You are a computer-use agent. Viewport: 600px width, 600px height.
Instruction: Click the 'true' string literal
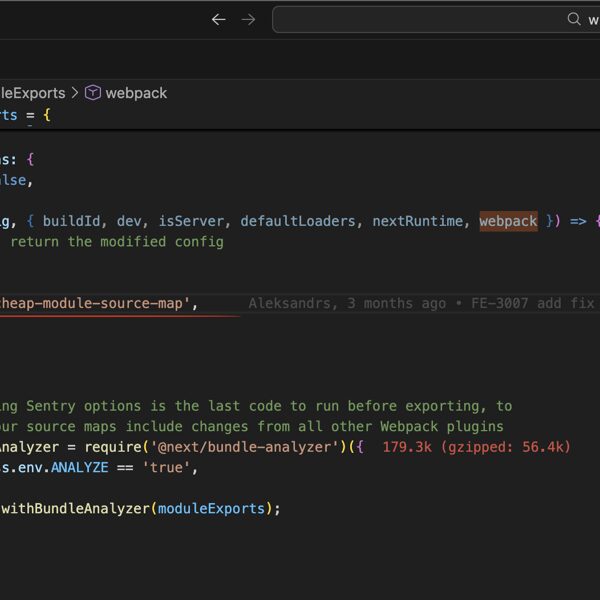click(x=170, y=467)
